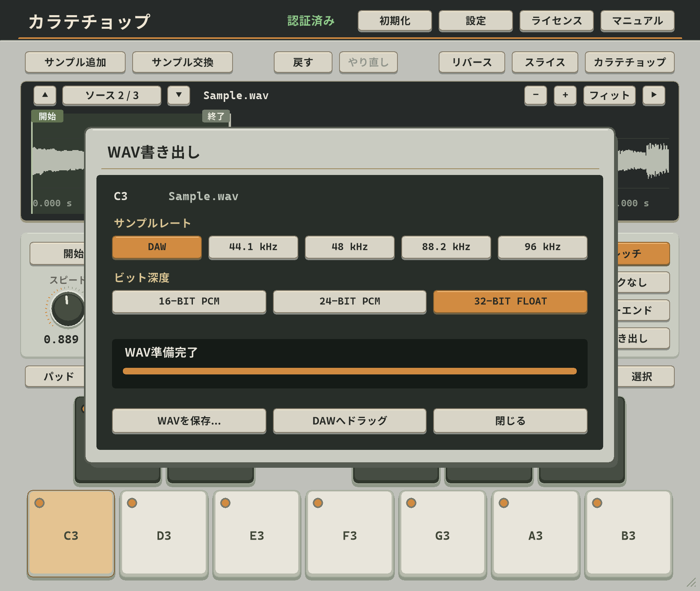Click the DAWへドラッグ button
This screenshot has height=591, width=700.
(350, 421)
